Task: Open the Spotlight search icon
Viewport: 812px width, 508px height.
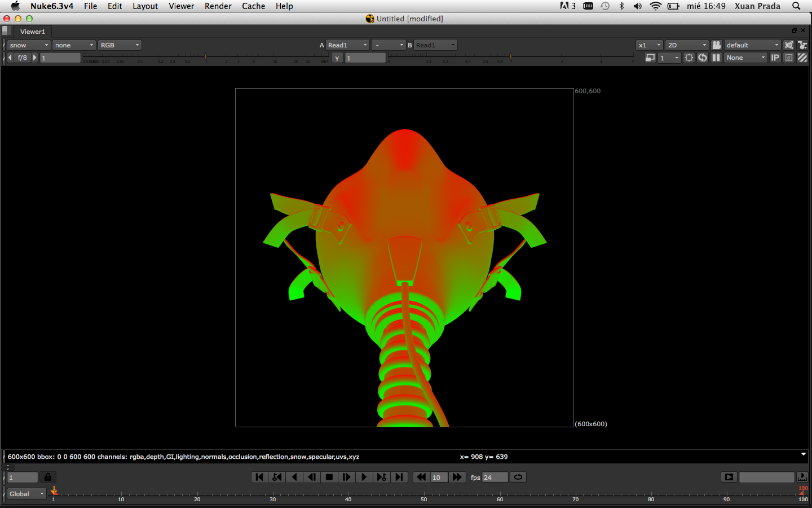Action: pos(796,6)
